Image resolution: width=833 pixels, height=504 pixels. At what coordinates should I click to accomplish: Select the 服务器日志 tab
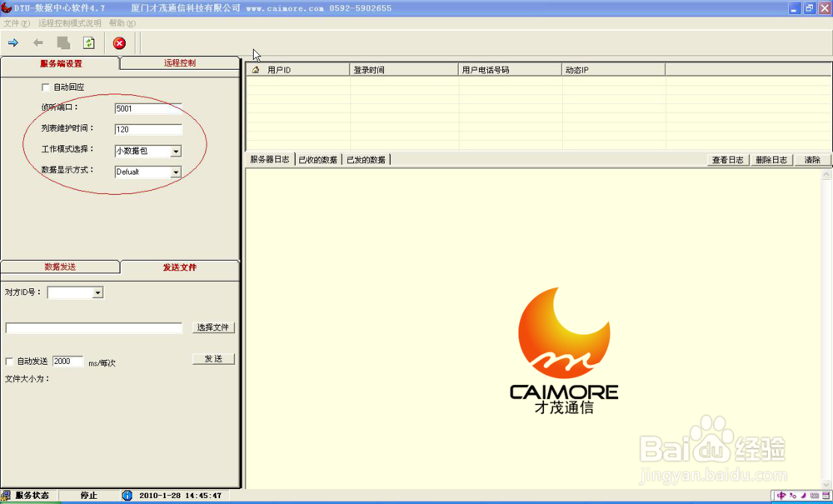pos(270,159)
